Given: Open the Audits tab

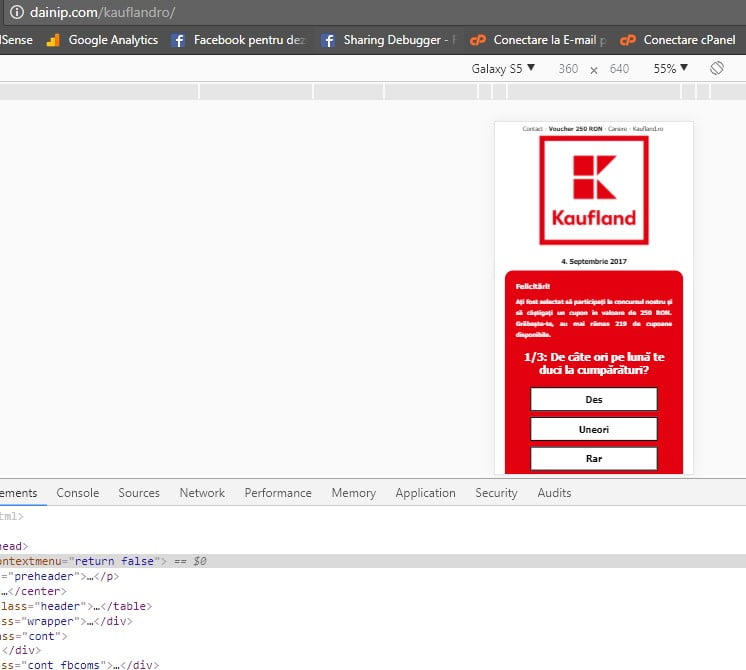Looking at the screenshot, I should pyautogui.click(x=554, y=493).
